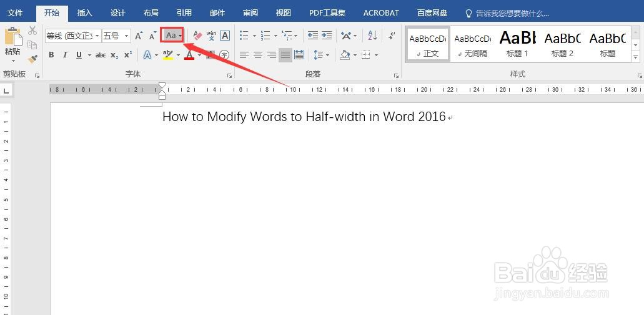Switch to the 引用 (References) tab
Screen dimensions: 644x315
coord(184,13)
